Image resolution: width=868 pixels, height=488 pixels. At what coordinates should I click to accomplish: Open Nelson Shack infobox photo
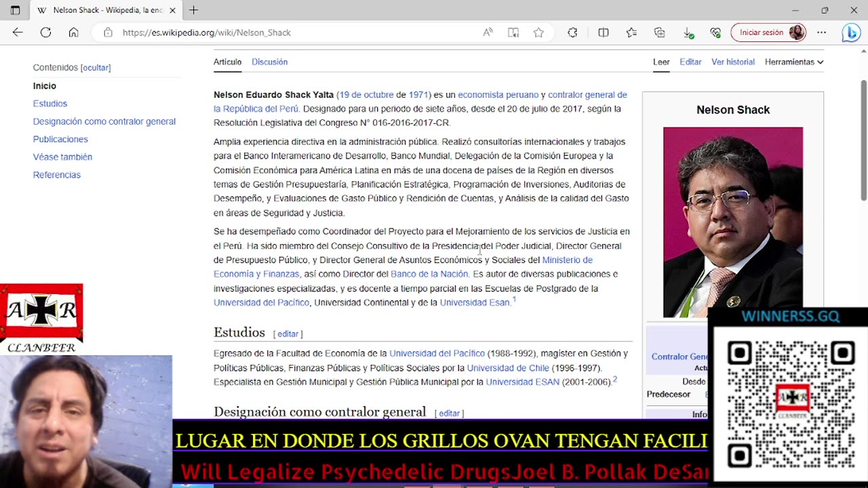[733, 222]
